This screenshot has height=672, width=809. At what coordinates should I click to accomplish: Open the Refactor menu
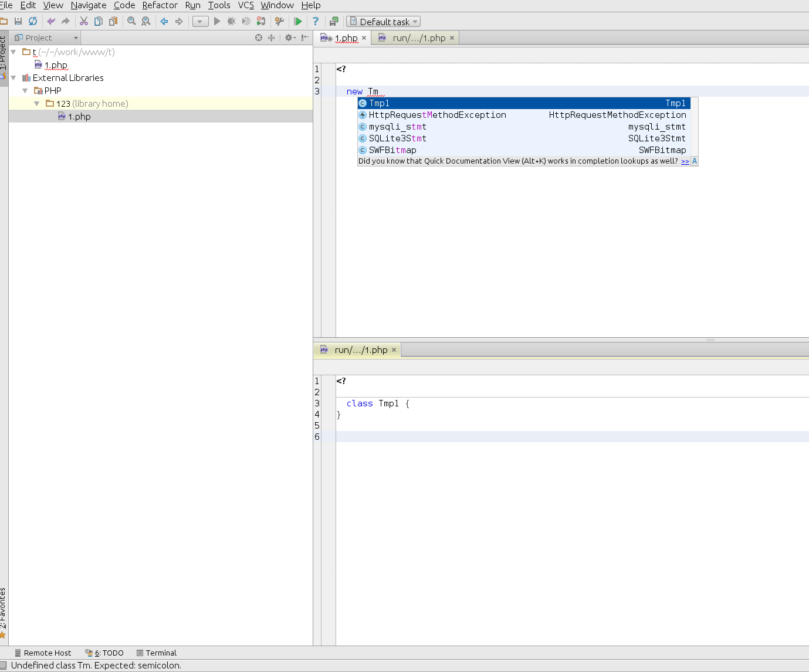pos(160,5)
